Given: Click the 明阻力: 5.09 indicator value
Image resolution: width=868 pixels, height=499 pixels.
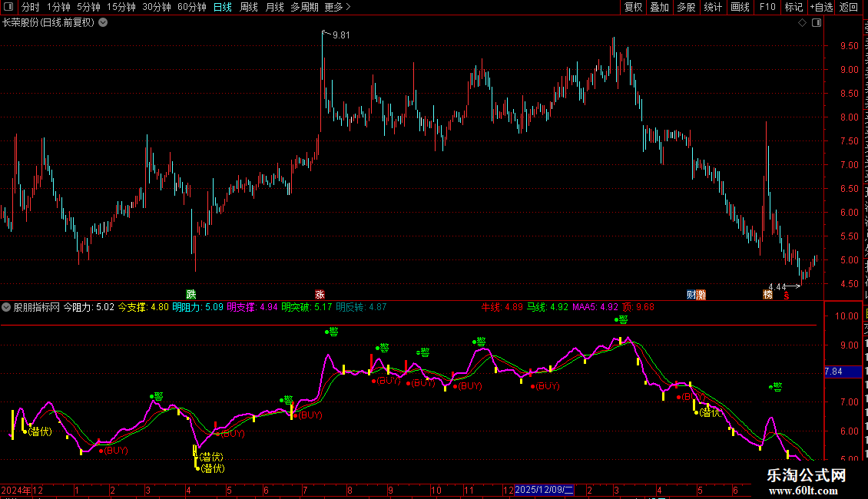Looking at the screenshot, I should 197,307.
